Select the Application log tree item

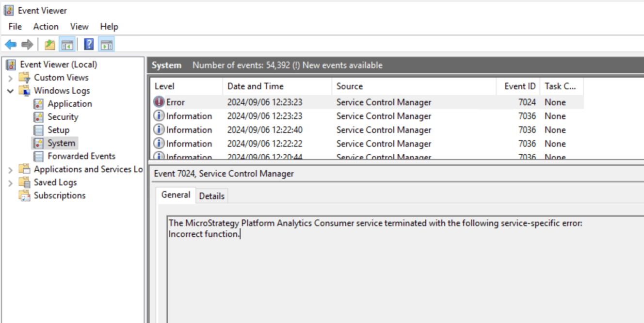point(69,104)
